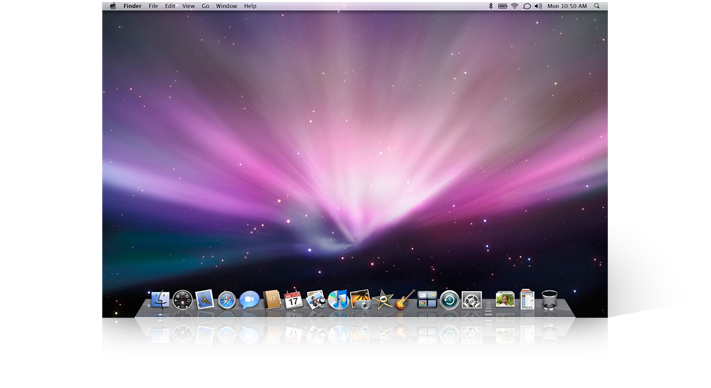This screenshot has height=388, width=711.
Task: Launch Time Machine from the Dock
Action: (x=449, y=300)
